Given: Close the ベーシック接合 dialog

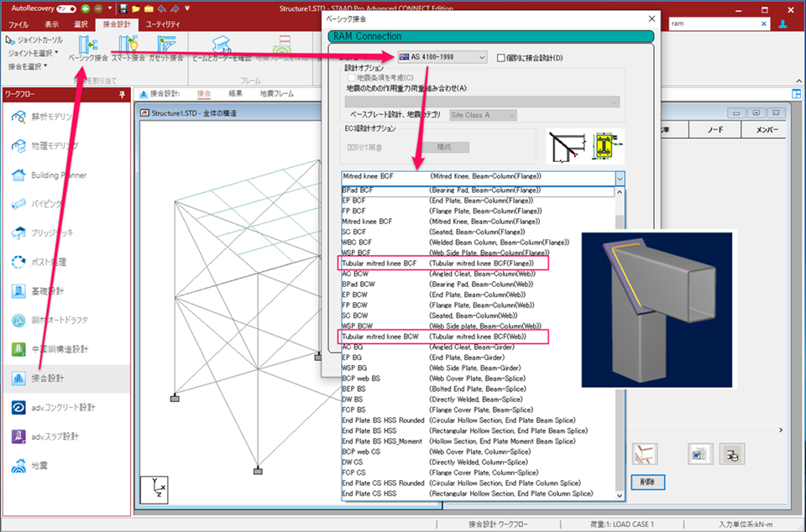Looking at the screenshot, I should click(x=652, y=18).
